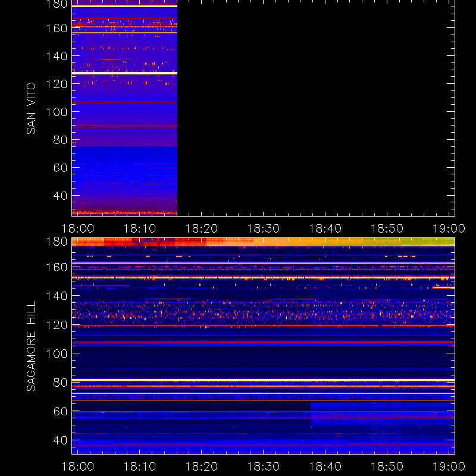Pick the 100 tick on Sagamore Hill axis
Screen dimensions: 476x476
coord(57,353)
